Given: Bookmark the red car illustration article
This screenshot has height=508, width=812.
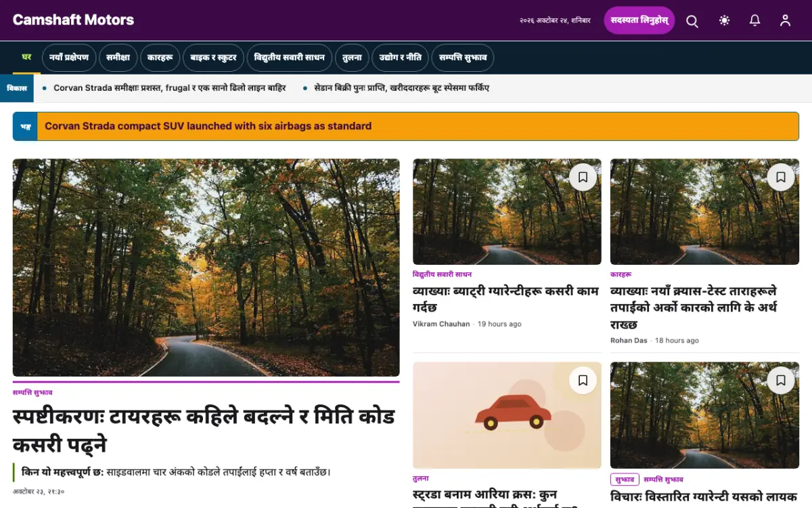Looking at the screenshot, I should [583, 381].
